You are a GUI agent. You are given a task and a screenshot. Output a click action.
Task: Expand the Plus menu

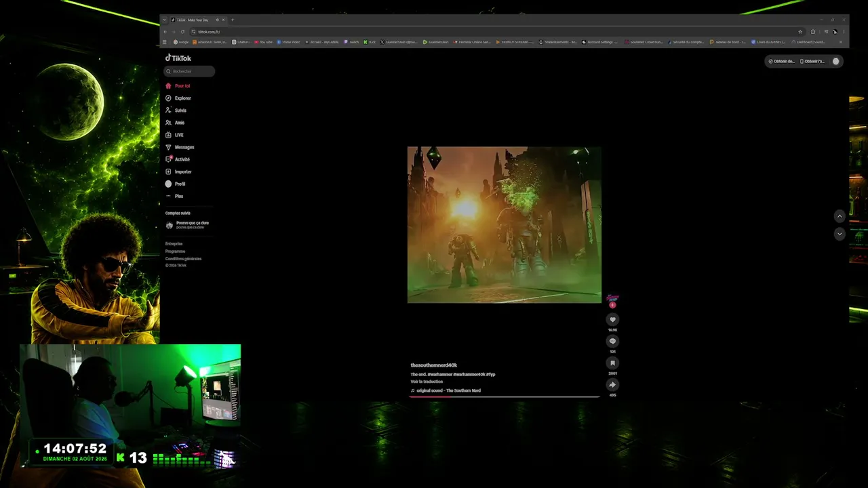pyautogui.click(x=174, y=196)
